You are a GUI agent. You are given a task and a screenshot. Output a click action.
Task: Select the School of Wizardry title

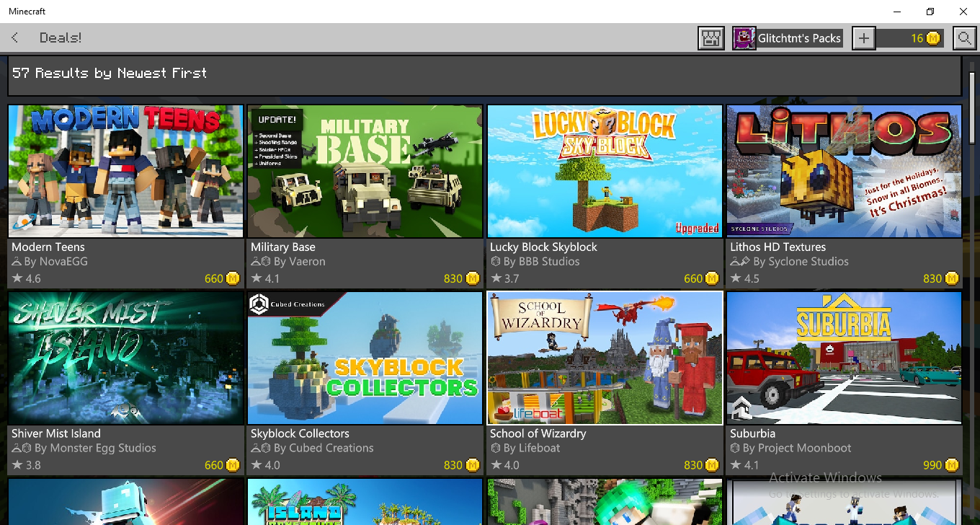point(538,433)
